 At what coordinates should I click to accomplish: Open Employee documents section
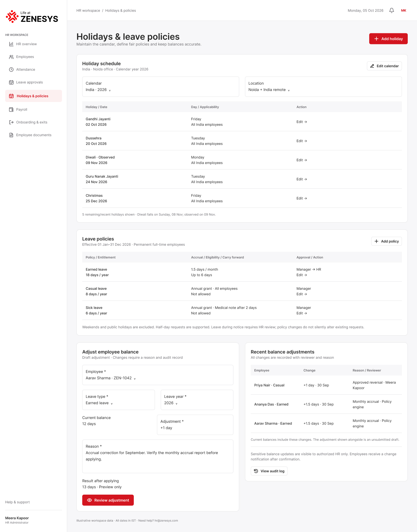34,135
